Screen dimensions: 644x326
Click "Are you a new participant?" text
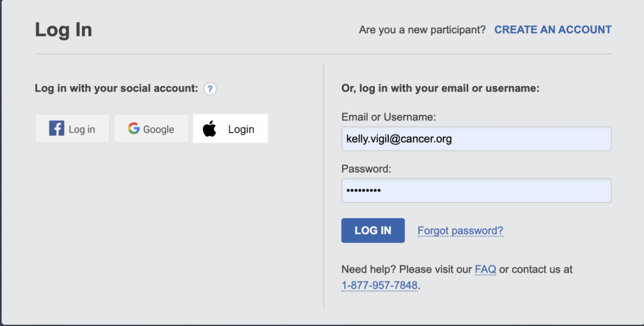coord(422,30)
